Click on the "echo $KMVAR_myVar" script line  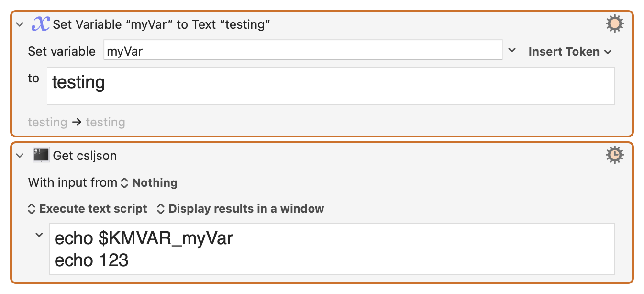[144, 238]
